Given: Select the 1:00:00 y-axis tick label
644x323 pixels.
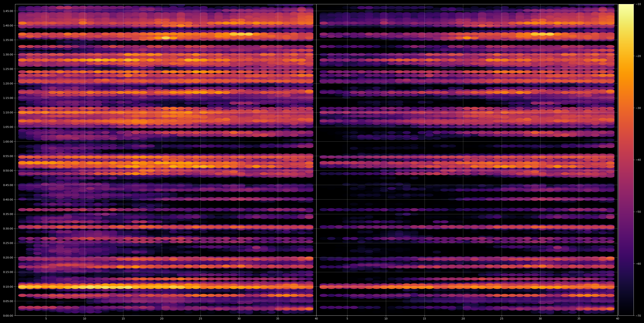Looking at the screenshot, I should point(8,142).
